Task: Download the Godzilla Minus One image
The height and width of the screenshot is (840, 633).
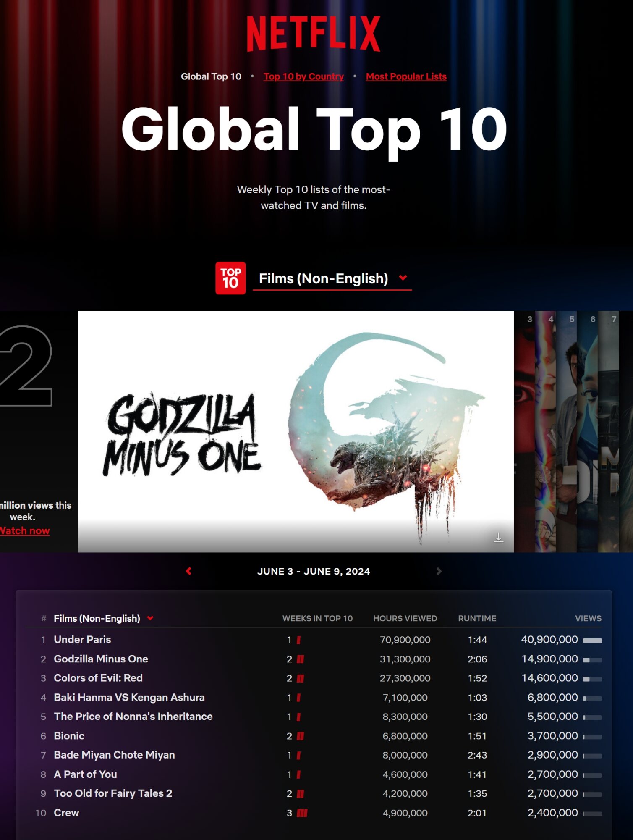Action: point(498,537)
